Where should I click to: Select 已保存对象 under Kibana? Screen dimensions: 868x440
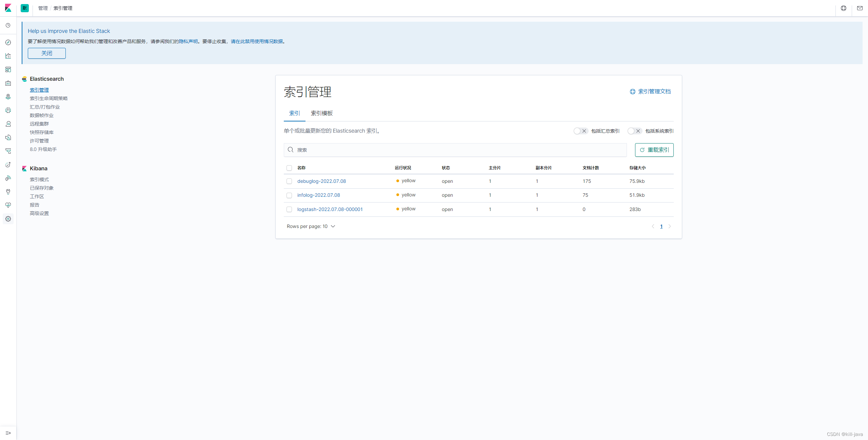pos(42,188)
